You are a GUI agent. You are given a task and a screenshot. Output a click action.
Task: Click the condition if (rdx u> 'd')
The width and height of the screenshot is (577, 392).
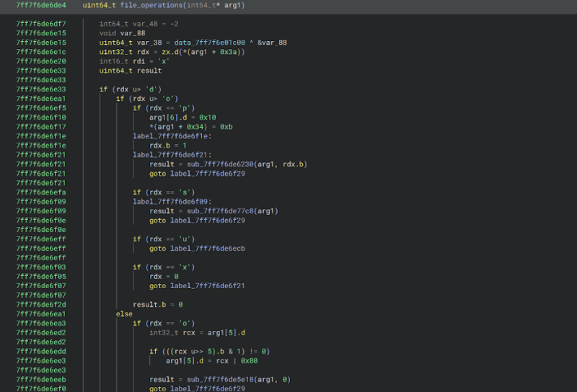tap(131, 89)
